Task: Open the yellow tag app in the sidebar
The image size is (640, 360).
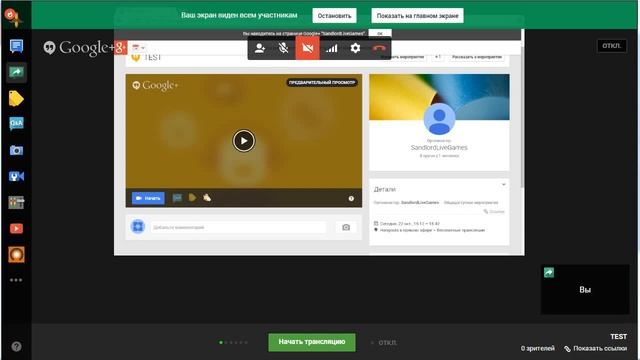Action: (x=16, y=99)
